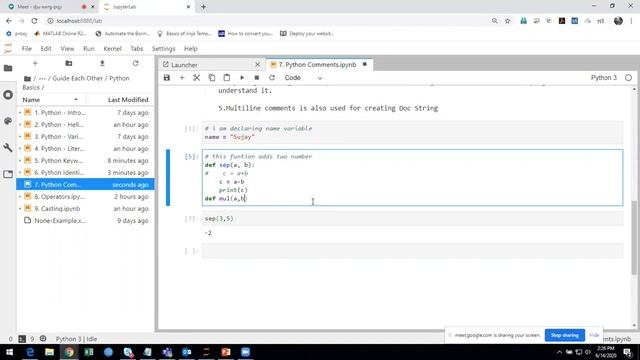Image resolution: width=640 pixels, height=360 pixels.
Task: Click the Python 3 | Idle status bar entry
Action: tap(76, 339)
